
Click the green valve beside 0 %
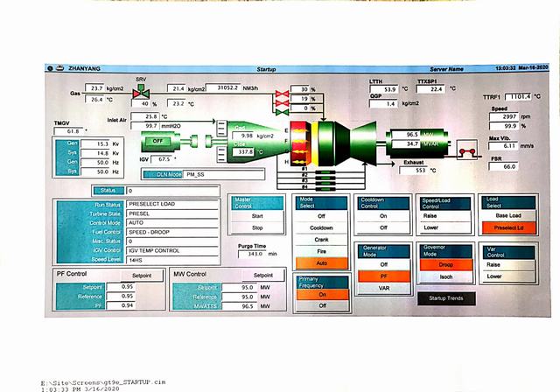coord(282,113)
